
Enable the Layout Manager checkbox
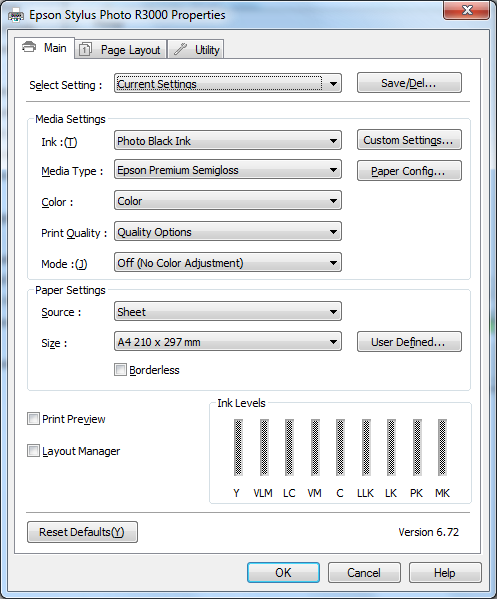tap(33, 451)
